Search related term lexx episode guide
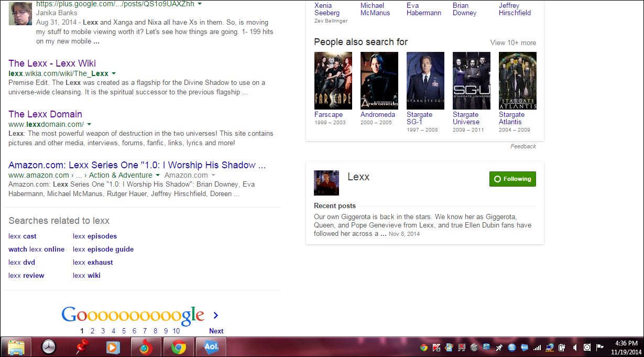This screenshot has height=357, width=644. pyautogui.click(x=103, y=249)
